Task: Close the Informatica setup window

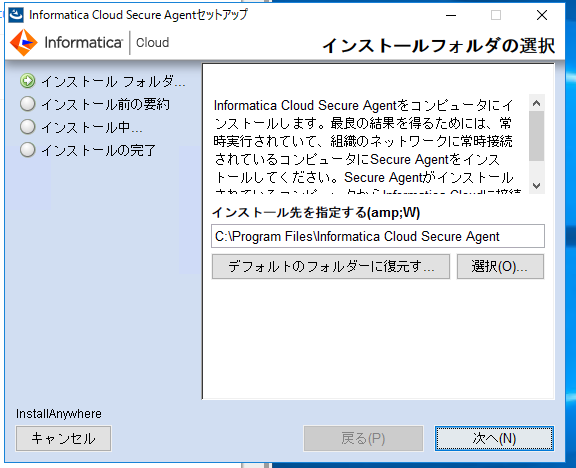Action: [542, 15]
